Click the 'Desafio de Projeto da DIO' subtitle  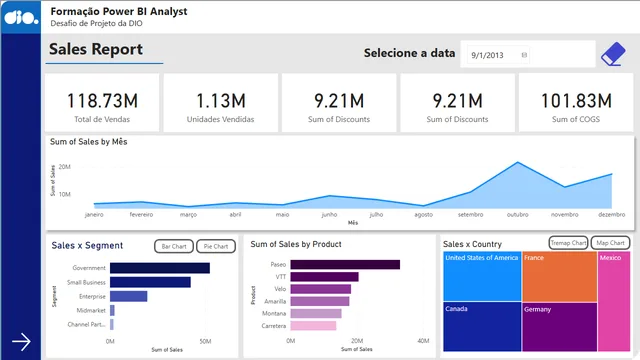click(x=96, y=23)
